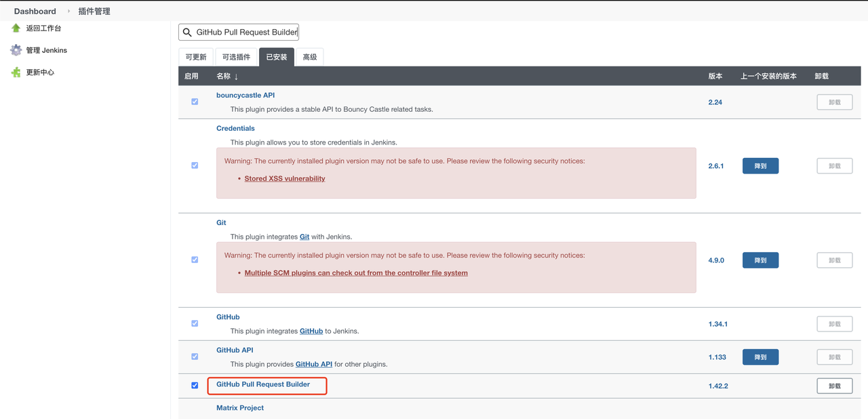This screenshot has height=419, width=868.
Task: Open the Git plugin name link
Action: click(221, 222)
